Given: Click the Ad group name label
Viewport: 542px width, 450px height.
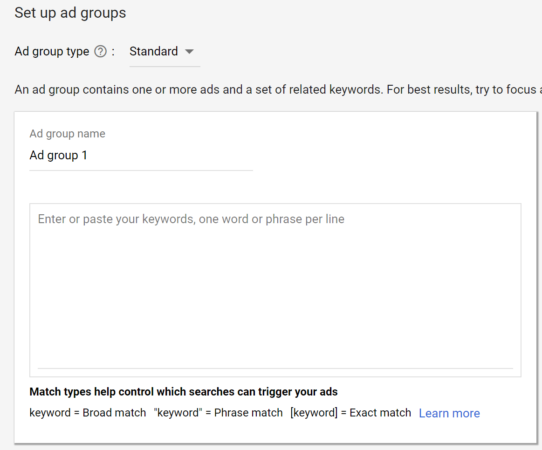Looking at the screenshot, I should coord(67,133).
